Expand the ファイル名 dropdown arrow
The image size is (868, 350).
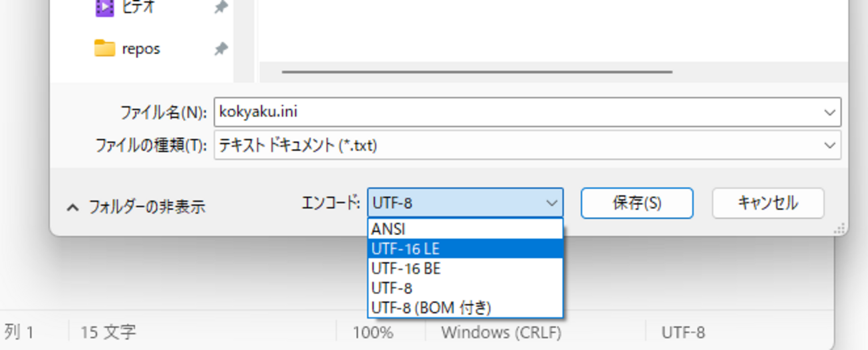point(829,112)
